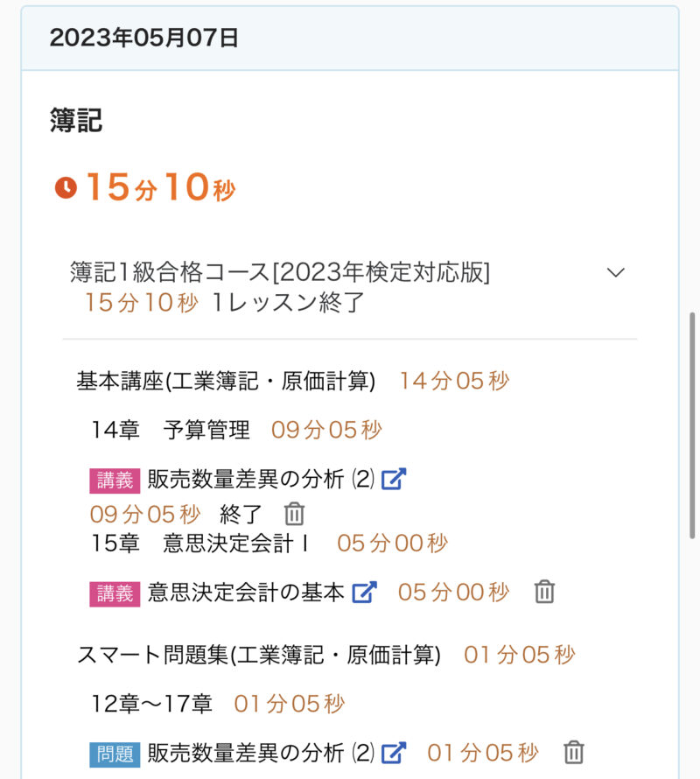Viewport: 700px width, 779px height.
Task: Open external link for lecture 販売数量差異の分析 ⑵
Action: [394, 479]
